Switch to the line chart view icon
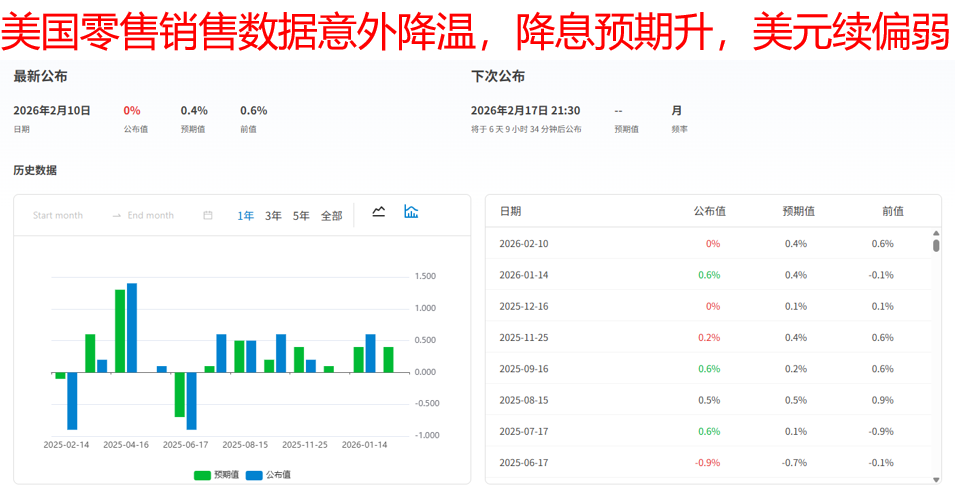Screen dimensions: 955x488 (379, 212)
